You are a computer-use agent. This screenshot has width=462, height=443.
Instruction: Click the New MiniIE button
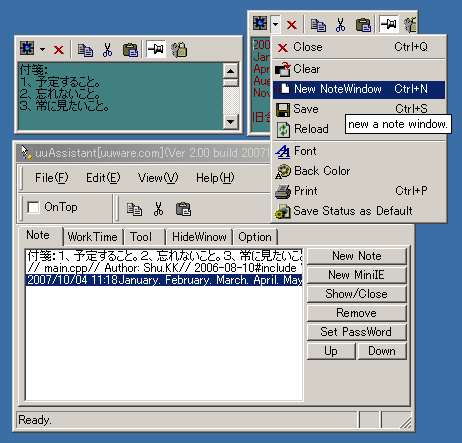click(357, 275)
